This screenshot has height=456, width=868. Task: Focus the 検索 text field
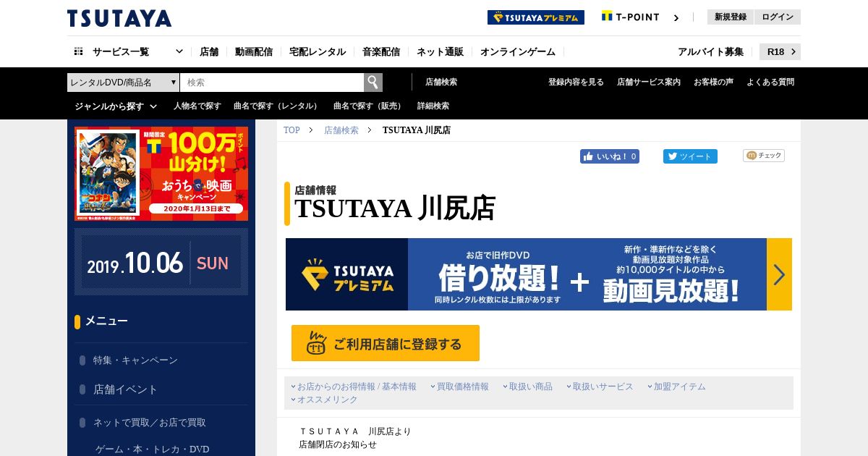(272, 83)
